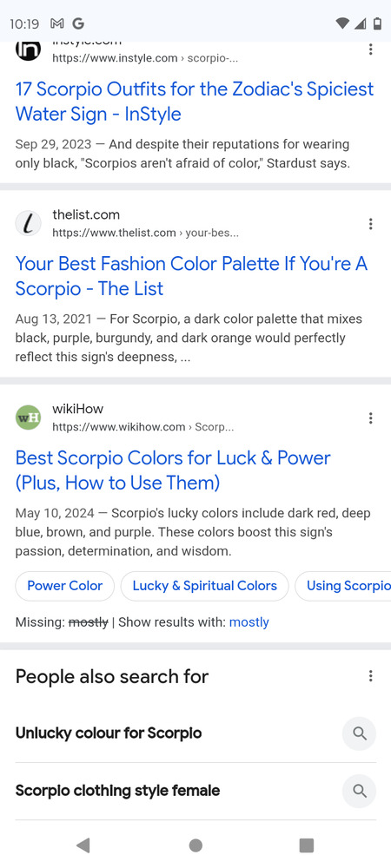391x868 pixels.
Task: Open the wikiHow result three-dot menu
Action: (370, 418)
